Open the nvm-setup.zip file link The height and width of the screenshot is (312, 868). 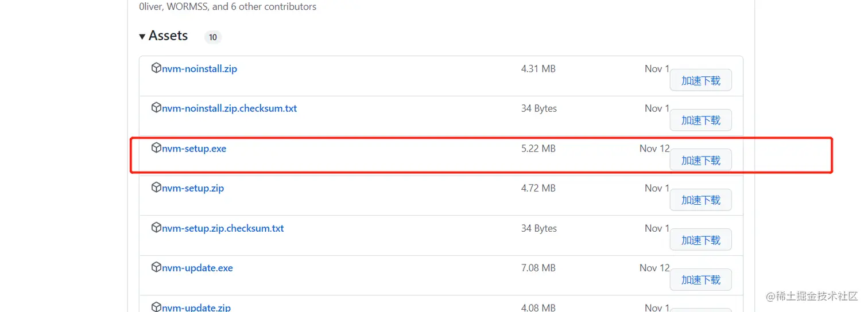coord(193,188)
